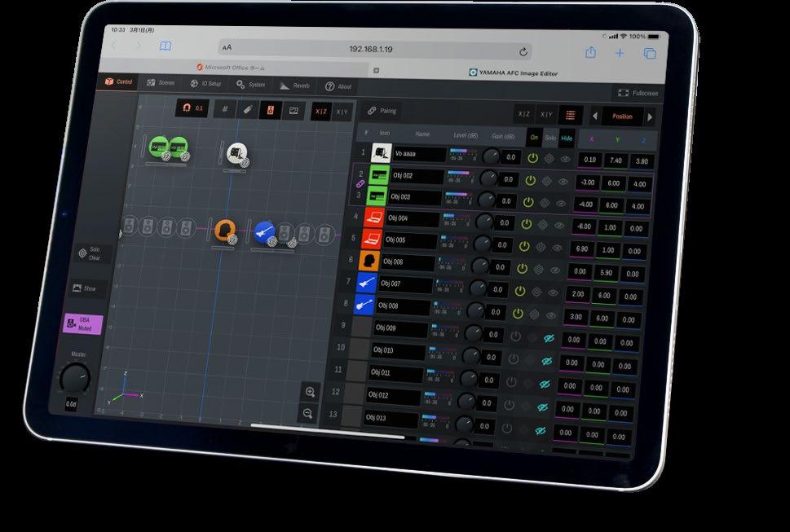Toggle power on for Obj 002
The height and width of the screenshot is (532, 790).
pos(530,180)
